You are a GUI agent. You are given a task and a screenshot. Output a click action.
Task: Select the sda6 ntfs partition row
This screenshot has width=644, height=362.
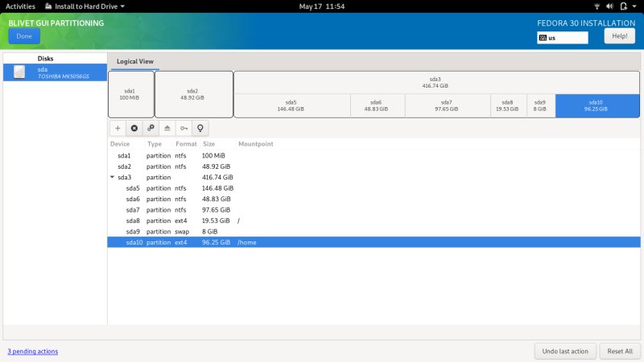374,199
